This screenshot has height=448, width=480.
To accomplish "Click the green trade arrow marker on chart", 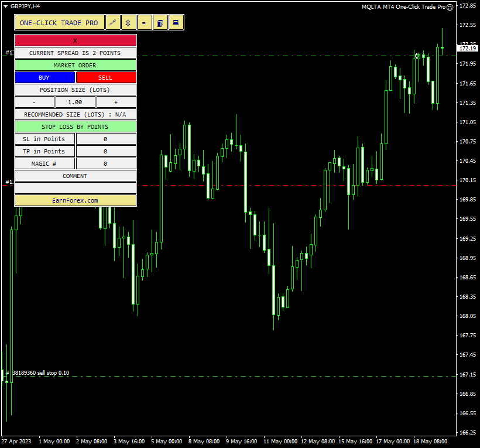I will (417, 56).
